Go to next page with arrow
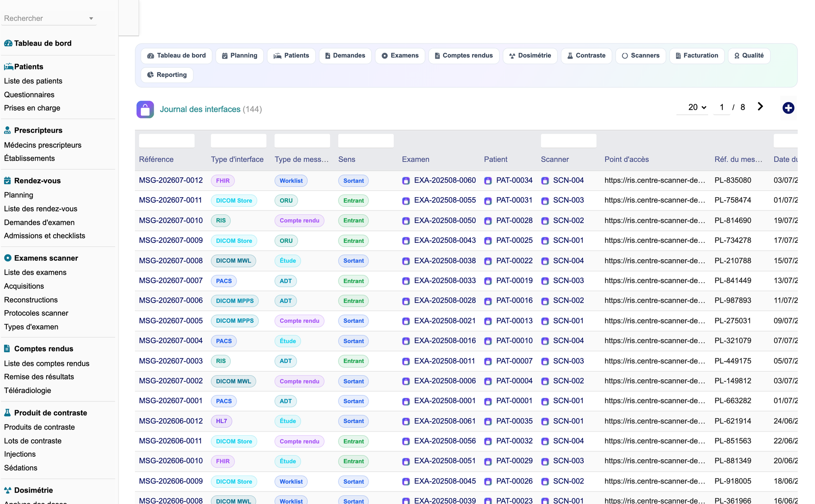815x504 pixels. click(x=760, y=107)
